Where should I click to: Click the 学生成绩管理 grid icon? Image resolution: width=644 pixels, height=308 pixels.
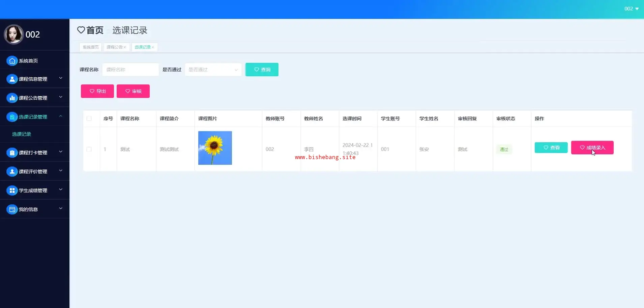12,190
